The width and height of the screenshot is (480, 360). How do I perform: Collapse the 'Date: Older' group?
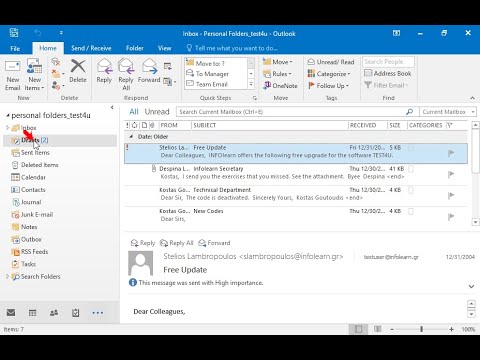tap(131, 137)
